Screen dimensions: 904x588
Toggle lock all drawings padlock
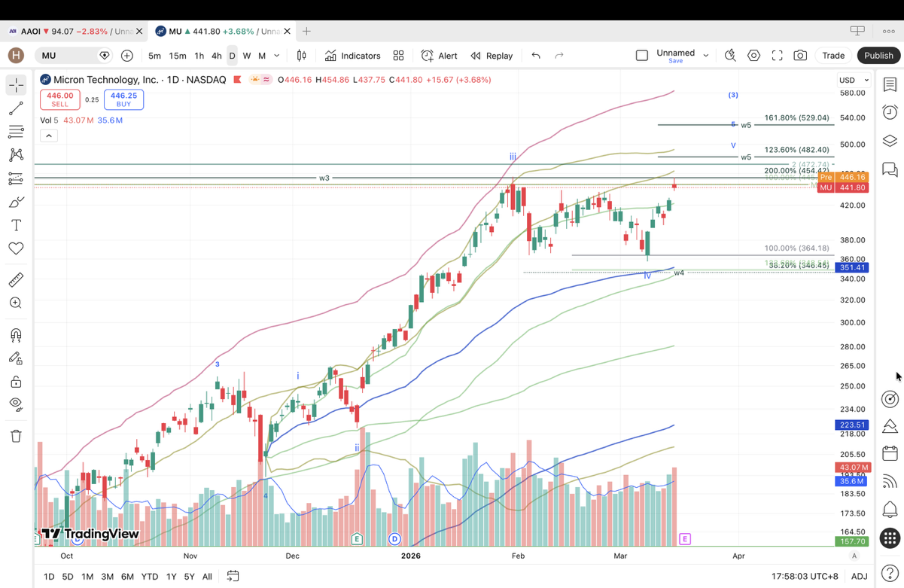(x=16, y=382)
